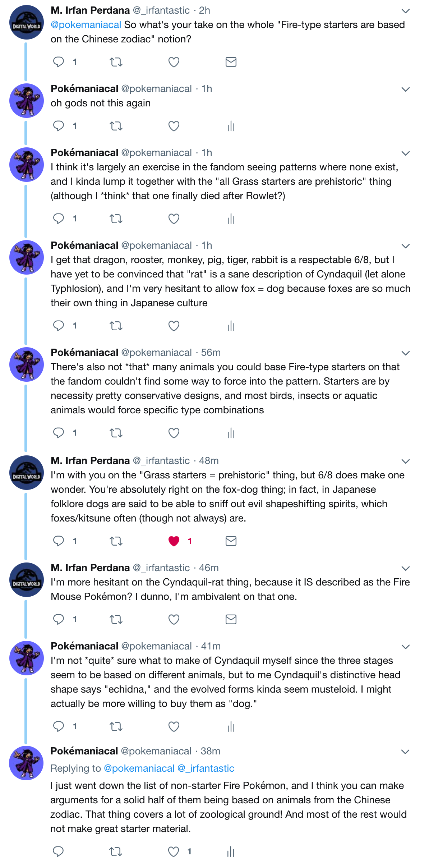
Task: Click the @_irfantastic link in 'Replying to'
Action: 206,768
